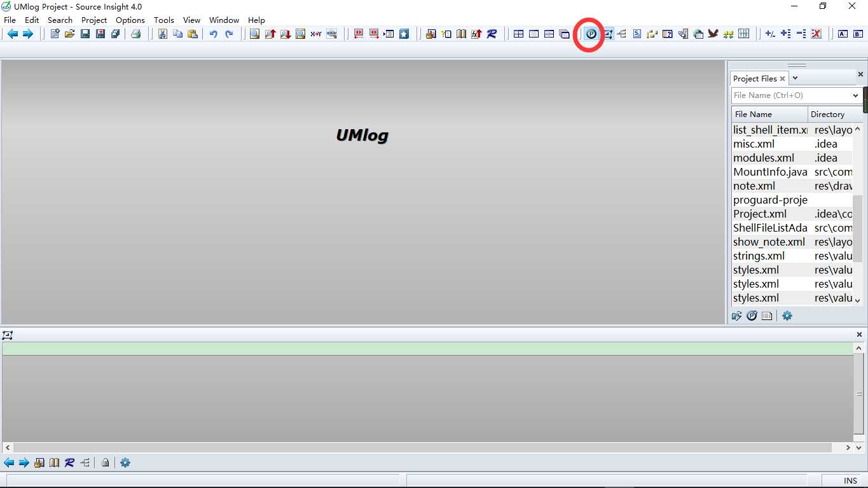Screen dimensions: 868x488
Task: Open the Window menu
Action: 224,20
